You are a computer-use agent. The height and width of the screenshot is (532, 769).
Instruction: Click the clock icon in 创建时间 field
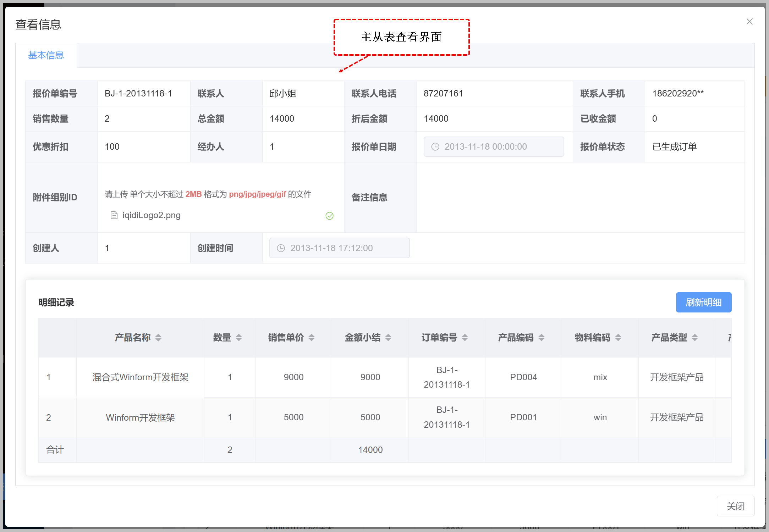point(281,248)
